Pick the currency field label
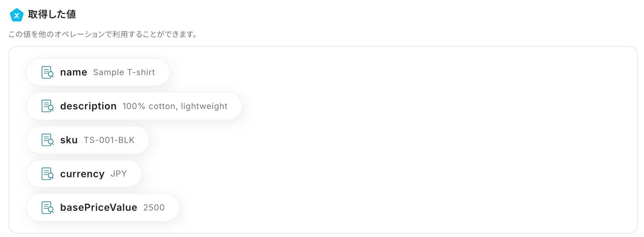Image resolution: width=644 pixels, height=237 pixels. (82, 174)
